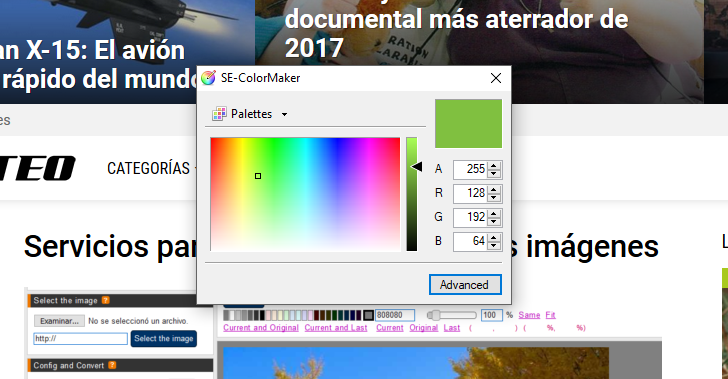Screen dimensions: 728x379
Task: Click the B value field showing 64
Action: [470, 242]
